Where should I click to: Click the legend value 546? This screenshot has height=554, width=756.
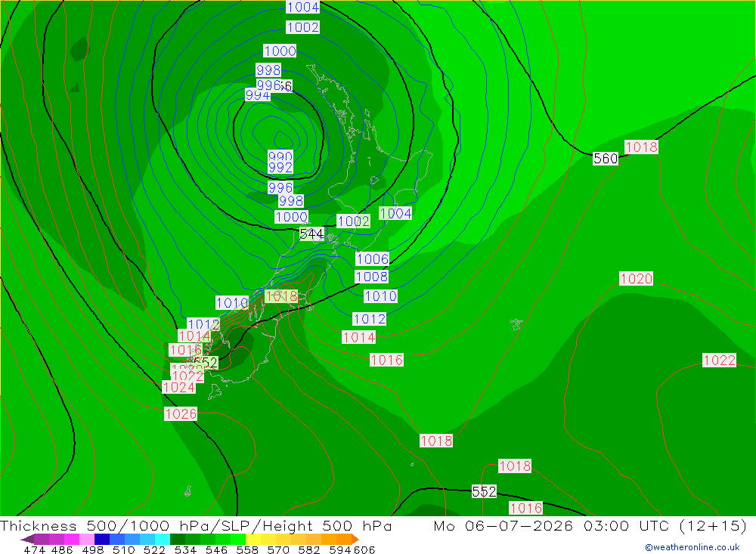[216, 549]
